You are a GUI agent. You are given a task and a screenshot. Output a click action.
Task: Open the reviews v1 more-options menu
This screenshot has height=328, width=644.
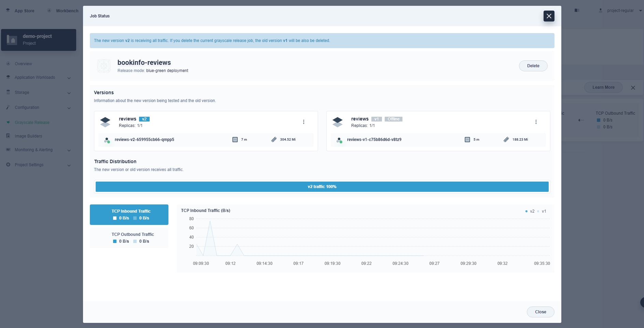pyautogui.click(x=536, y=122)
